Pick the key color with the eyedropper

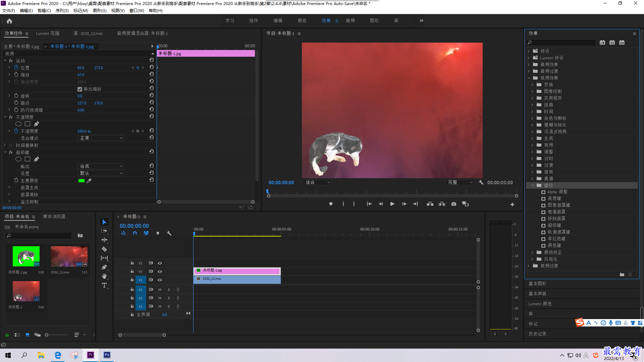point(89,180)
